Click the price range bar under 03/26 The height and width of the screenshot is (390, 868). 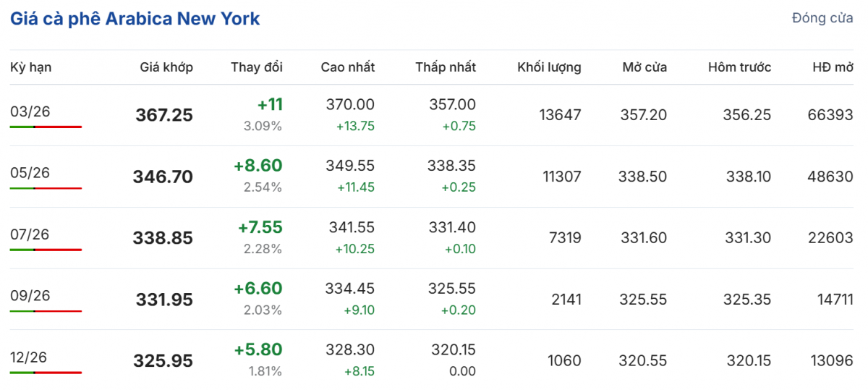(x=46, y=127)
